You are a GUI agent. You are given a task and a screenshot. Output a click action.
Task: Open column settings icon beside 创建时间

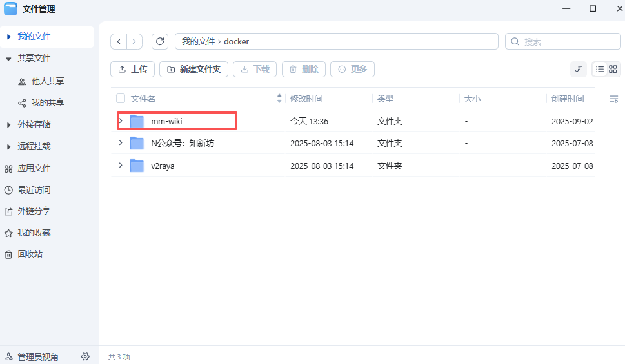tap(614, 99)
